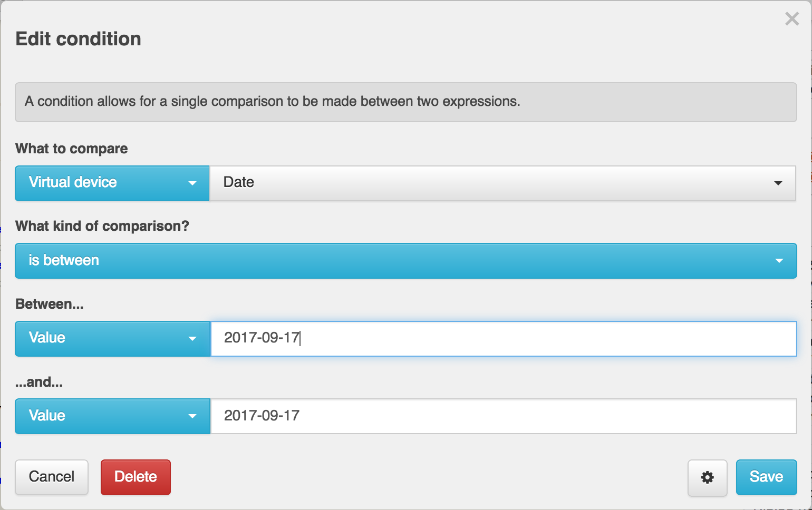
Task: Save the condition
Action: coord(766,477)
